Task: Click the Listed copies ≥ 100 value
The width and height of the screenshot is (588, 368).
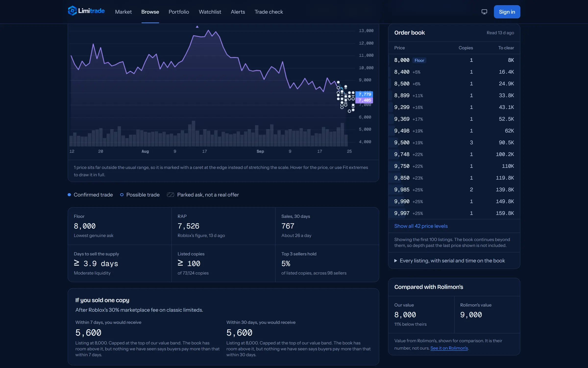Action: [x=189, y=263]
